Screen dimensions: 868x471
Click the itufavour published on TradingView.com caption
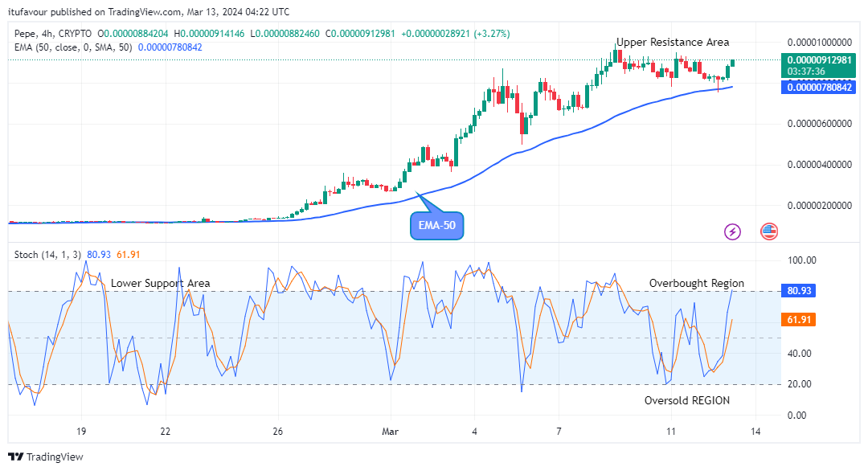click(149, 11)
